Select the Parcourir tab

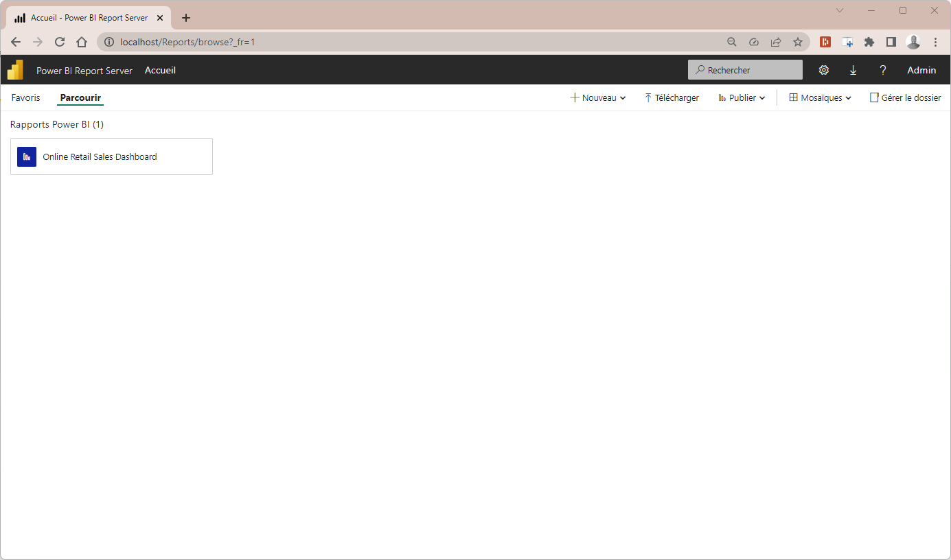[x=80, y=98]
